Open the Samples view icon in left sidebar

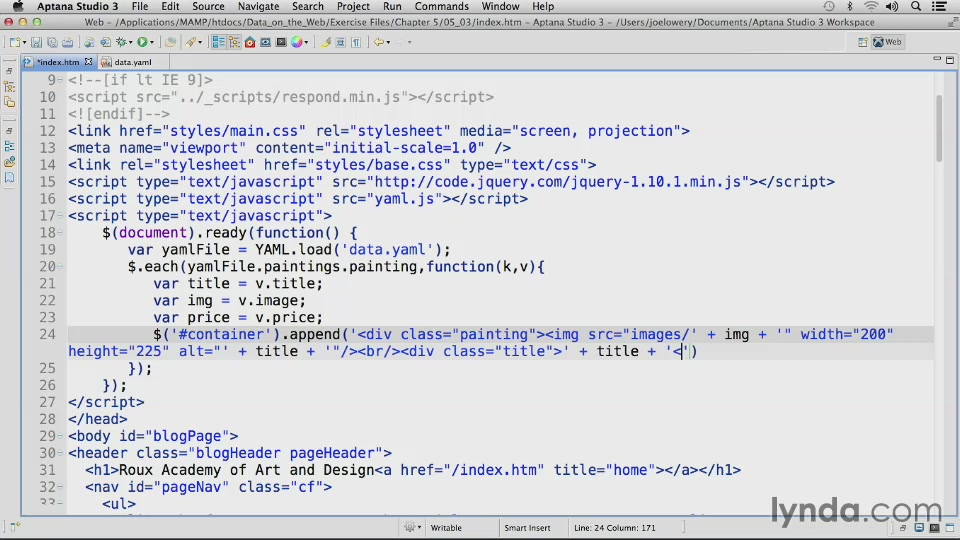pos(9,162)
